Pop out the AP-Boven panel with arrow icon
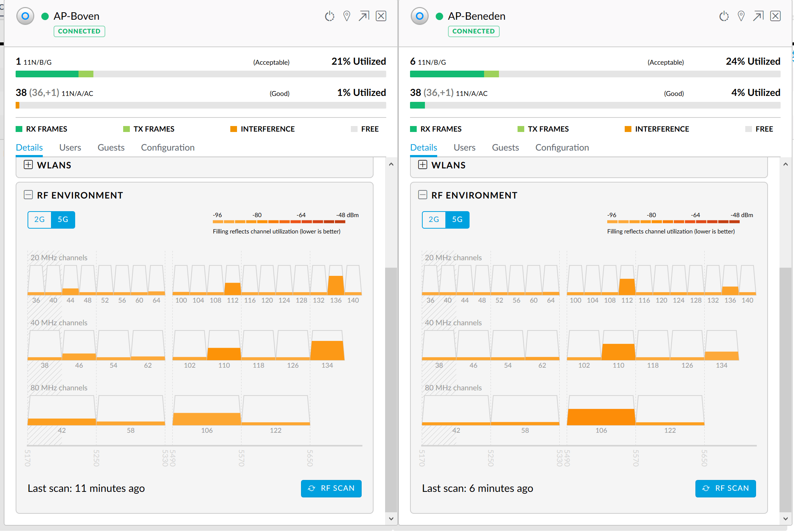This screenshot has height=532, width=794. tap(364, 16)
